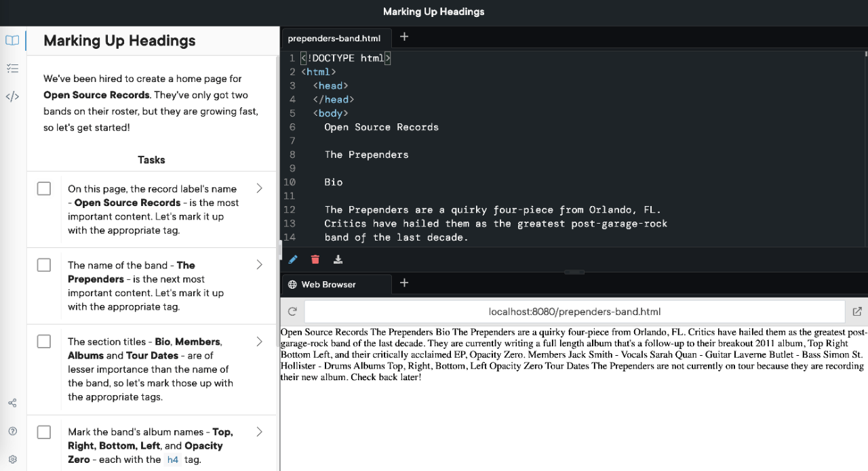Screen dimensions: 868x471
Task: Open the help question mark icon
Action: click(x=12, y=431)
